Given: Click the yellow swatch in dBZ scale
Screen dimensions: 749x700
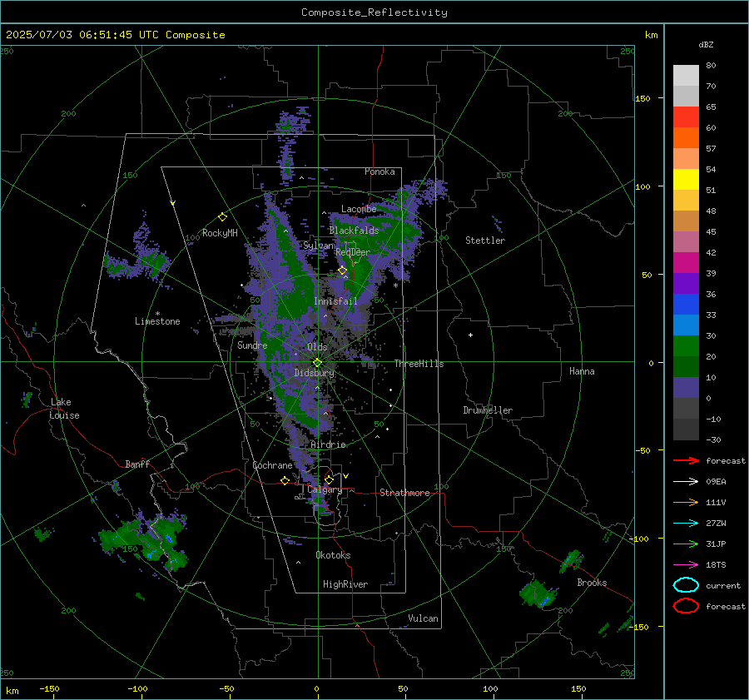Looking at the screenshot, I should [x=686, y=179].
